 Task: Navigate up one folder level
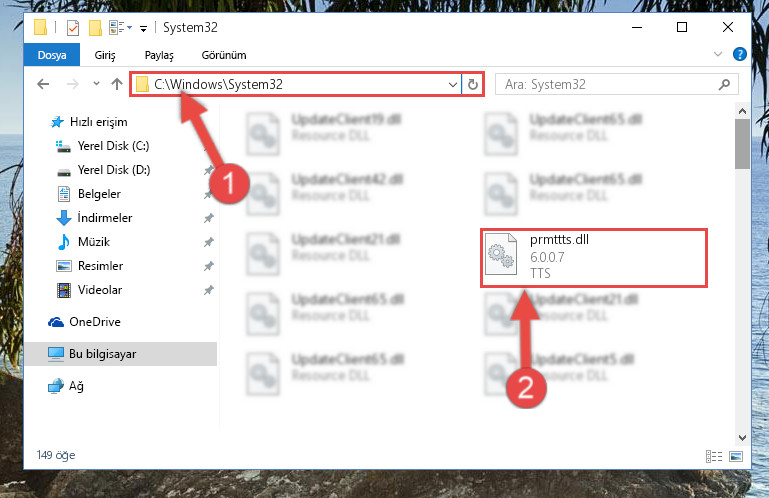(x=117, y=84)
